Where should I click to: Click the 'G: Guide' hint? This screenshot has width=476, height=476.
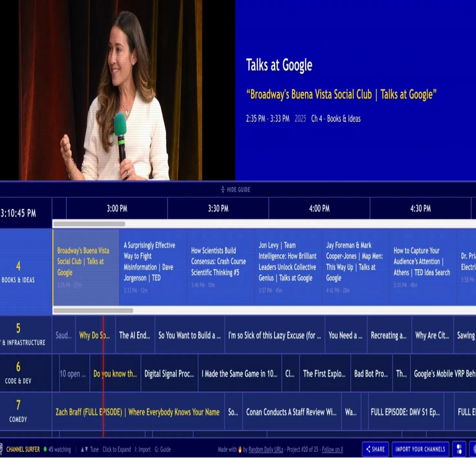pos(163,449)
